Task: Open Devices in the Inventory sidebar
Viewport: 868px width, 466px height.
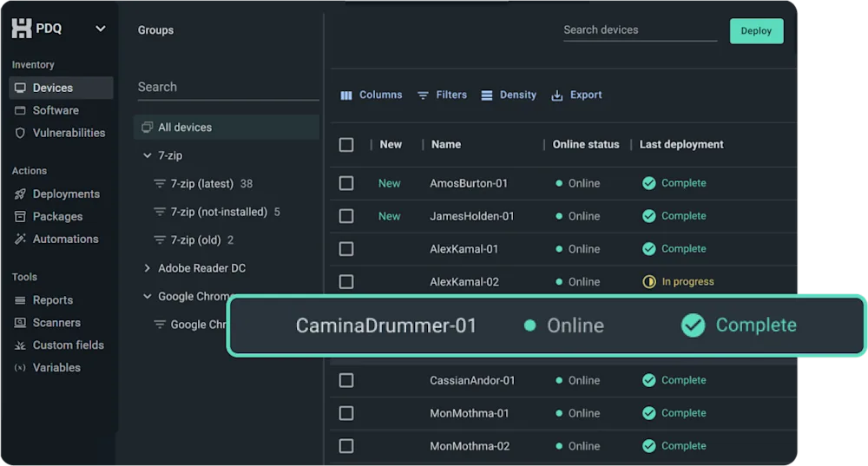Action: click(x=61, y=88)
